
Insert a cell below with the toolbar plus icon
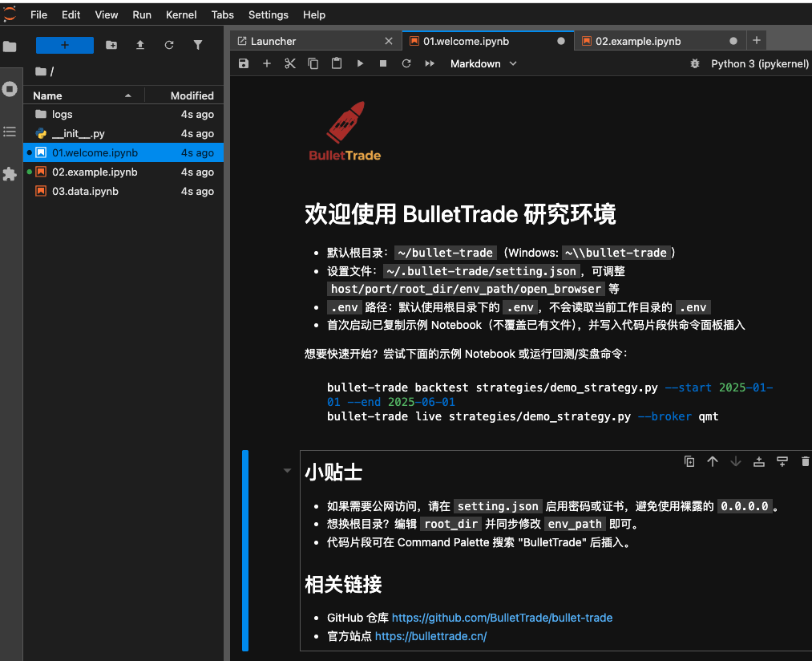[267, 63]
